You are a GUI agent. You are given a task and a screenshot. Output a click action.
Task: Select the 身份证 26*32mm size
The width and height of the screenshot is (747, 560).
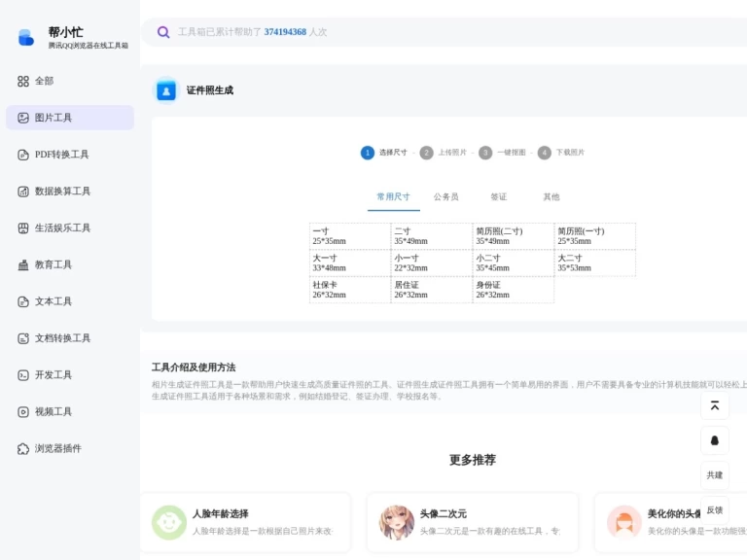(x=514, y=290)
